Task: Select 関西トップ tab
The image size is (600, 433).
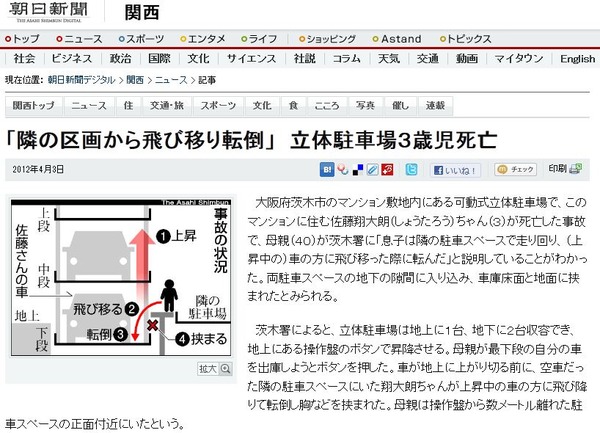Action: point(34,106)
